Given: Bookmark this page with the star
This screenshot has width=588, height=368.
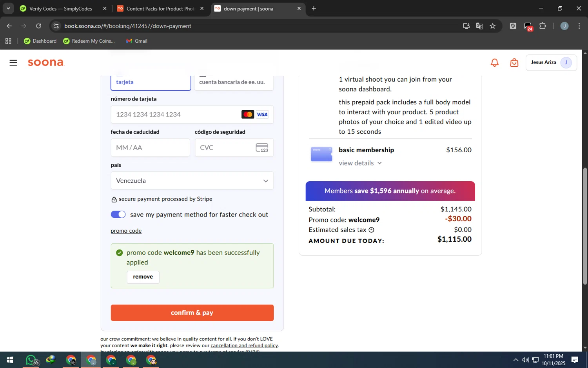Looking at the screenshot, I should tap(493, 26).
